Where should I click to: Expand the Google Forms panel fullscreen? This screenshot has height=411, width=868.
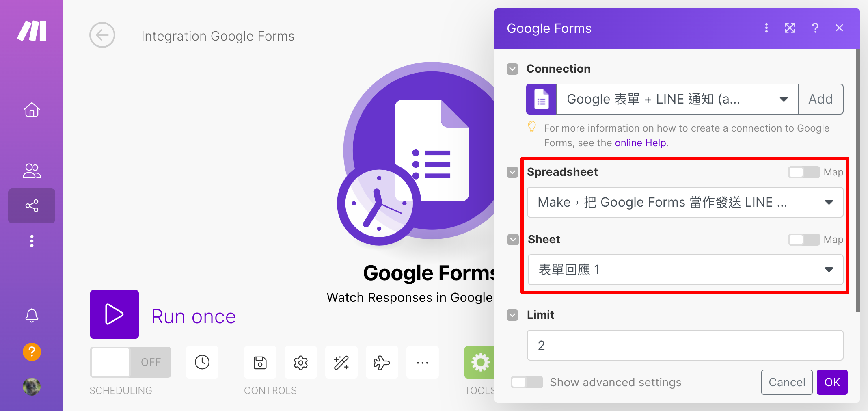(790, 28)
